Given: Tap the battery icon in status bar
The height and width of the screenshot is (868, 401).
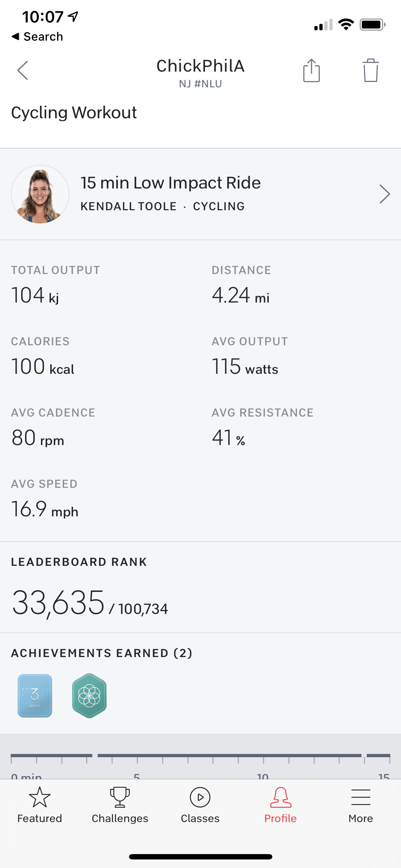Looking at the screenshot, I should point(372,25).
